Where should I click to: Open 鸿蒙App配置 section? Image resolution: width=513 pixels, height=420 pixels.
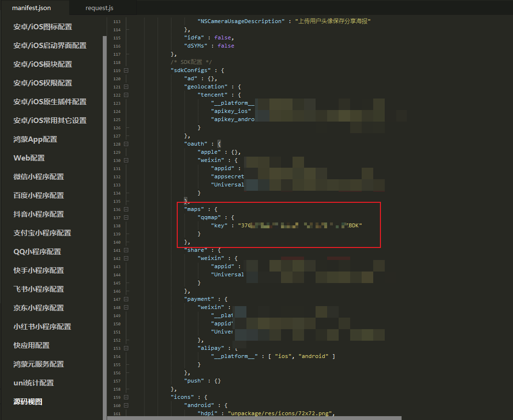[35, 139]
